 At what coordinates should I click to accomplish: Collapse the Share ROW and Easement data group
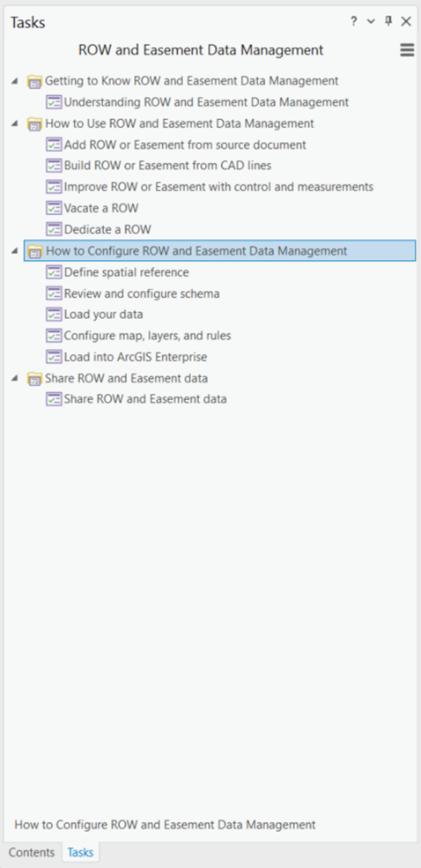pyautogui.click(x=14, y=379)
